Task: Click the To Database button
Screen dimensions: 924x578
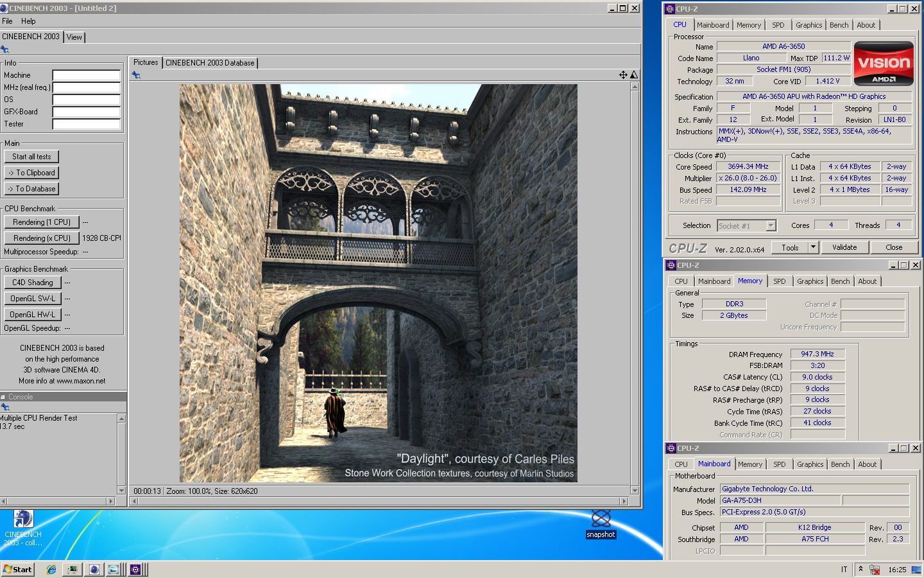Action: tap(31, 189)
